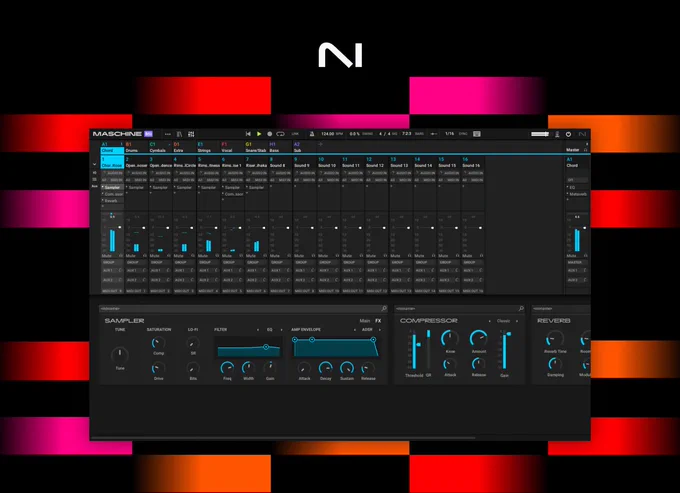Toggle the Link button in the transport
This screenshot has height=493, width=680.
click(295, 134)
